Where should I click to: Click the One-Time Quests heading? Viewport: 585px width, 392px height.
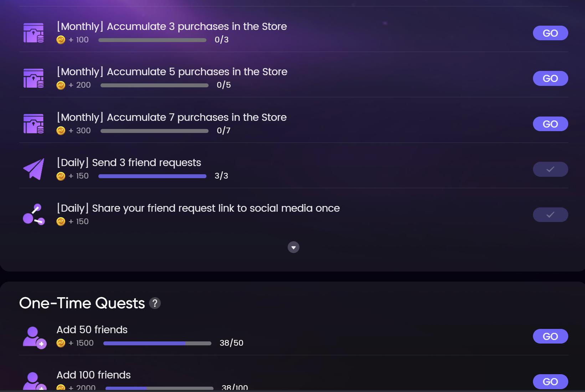[x=82, y=303]
